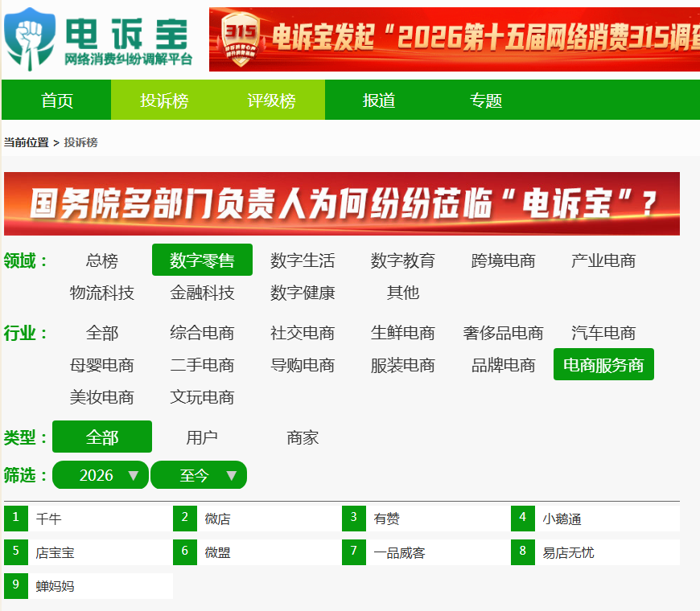
Task: Filter industry by 二手电商
Action: click(x=202, y=365)
